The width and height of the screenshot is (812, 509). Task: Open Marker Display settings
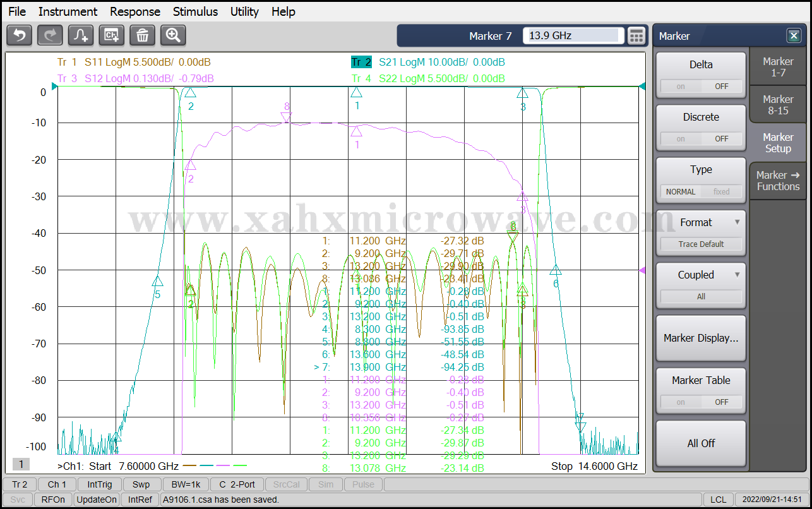click(x=701, y=338)
